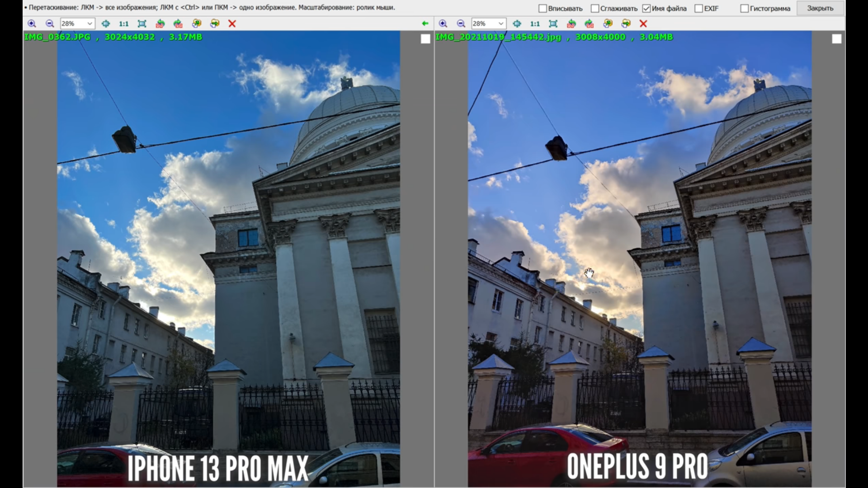The image size is (868, 488).
Task: Move left pane image to folder
Action: (215, 23)
